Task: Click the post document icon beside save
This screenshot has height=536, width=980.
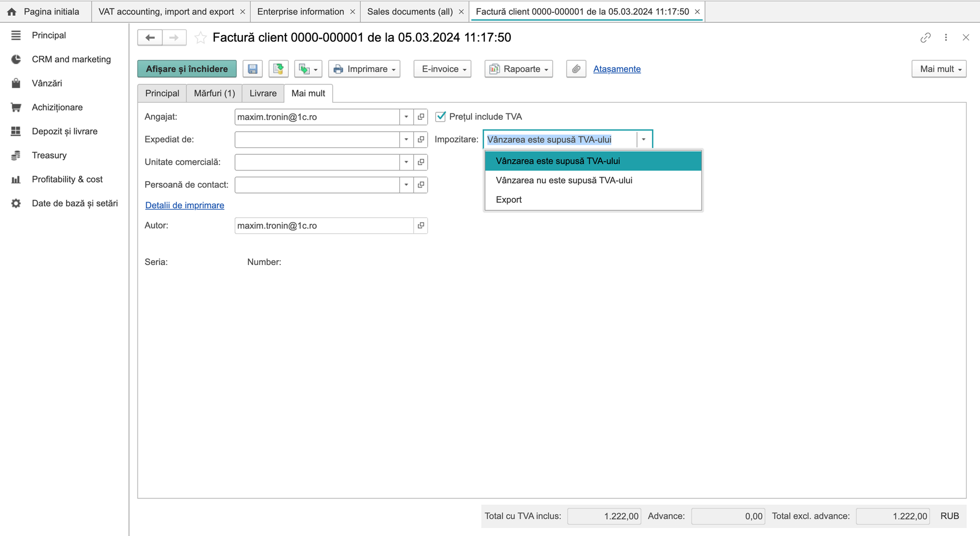Action: coord(278,69)
